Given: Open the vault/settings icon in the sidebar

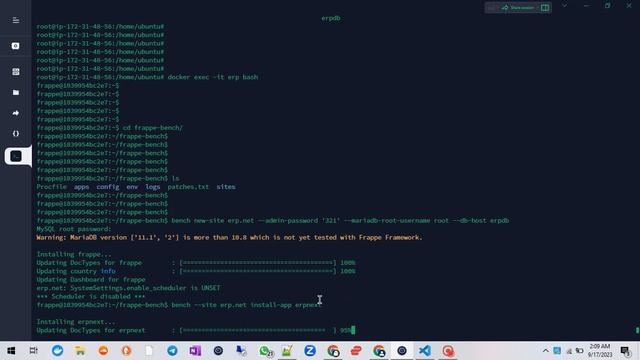Looking at the screenshot, I should 16,46.
